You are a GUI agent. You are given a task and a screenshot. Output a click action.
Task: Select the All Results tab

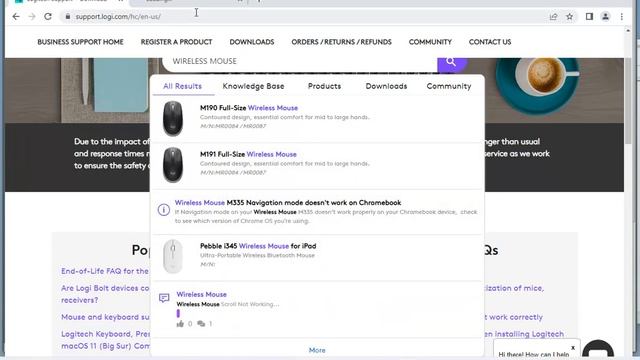182,86
